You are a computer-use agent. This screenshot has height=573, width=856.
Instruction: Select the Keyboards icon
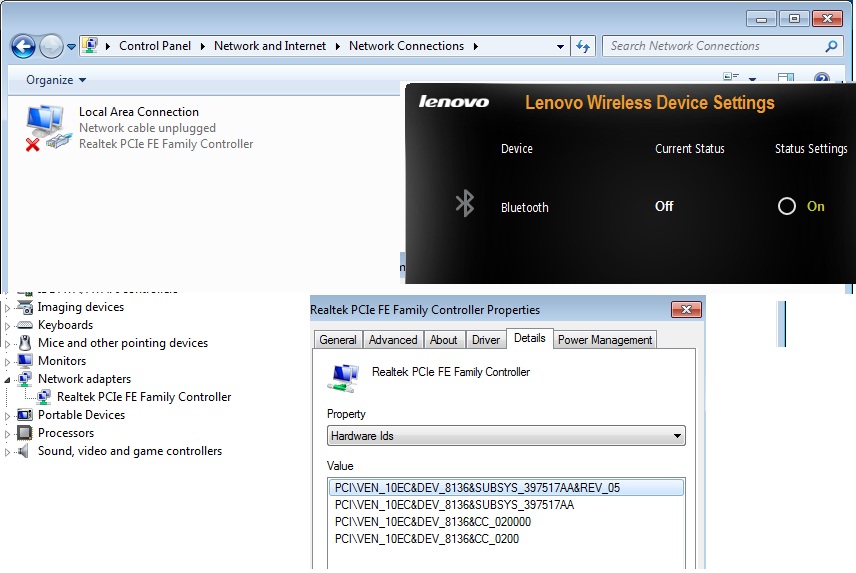pos(25,325)
